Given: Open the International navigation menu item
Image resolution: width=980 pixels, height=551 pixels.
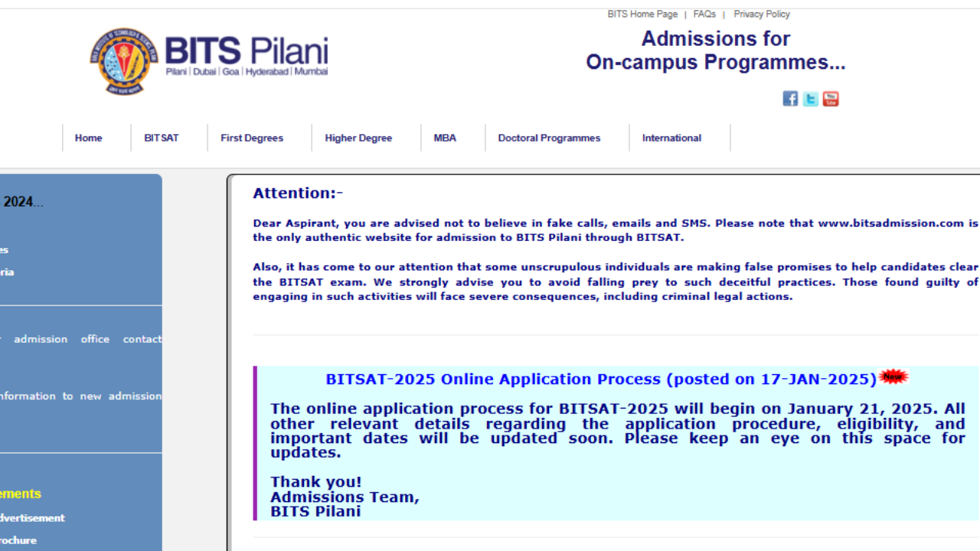Looking at the screenshot, I should [671, 138].
